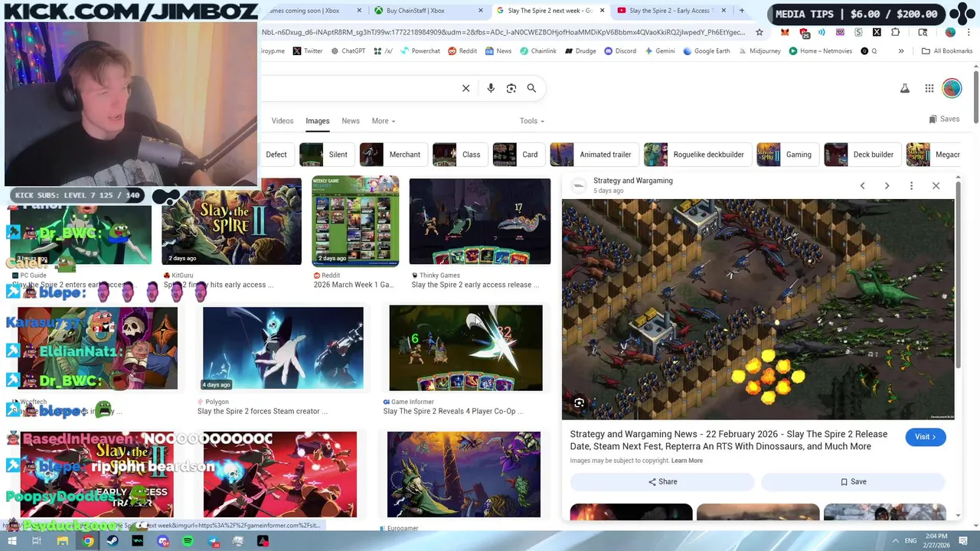Switch to Videos search tab
The width and height of the screenshot is (980, 551).
(x=283, y=121)
